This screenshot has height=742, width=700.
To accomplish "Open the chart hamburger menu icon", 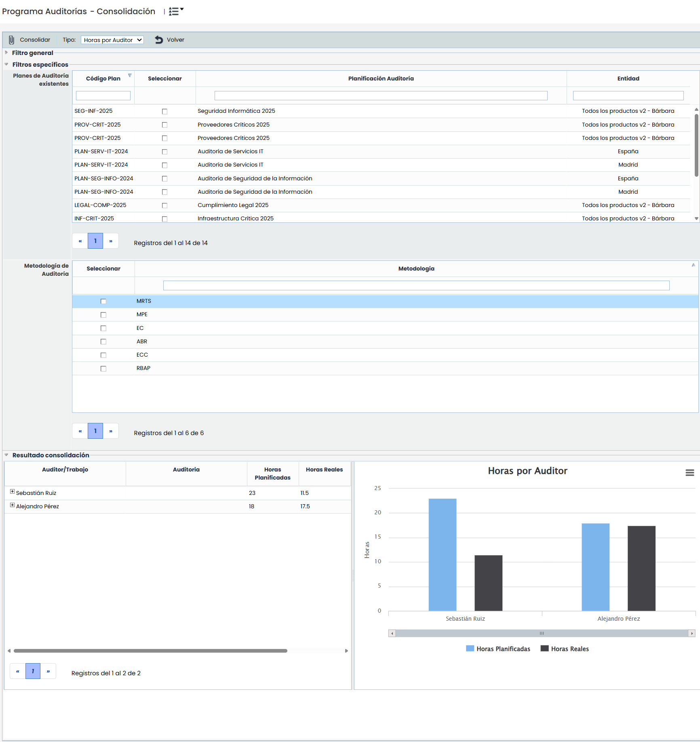I will pyautogui.click(x=689, y=473).
